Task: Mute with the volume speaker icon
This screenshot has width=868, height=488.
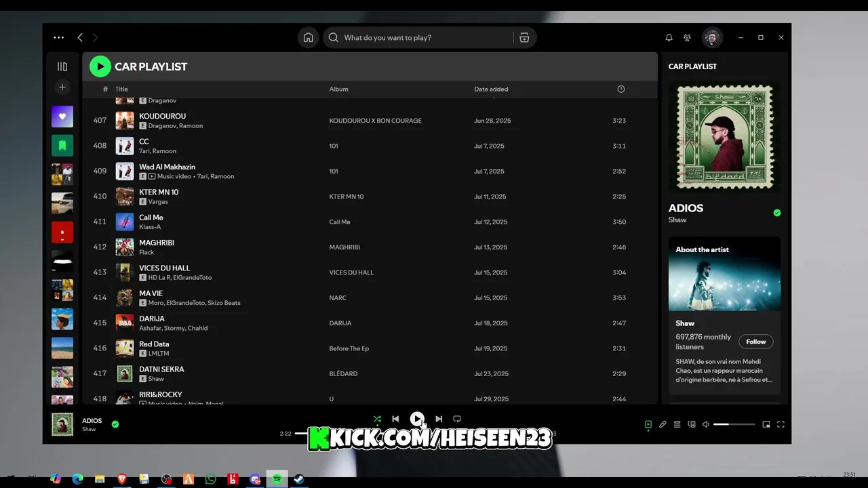Action: 706,424
